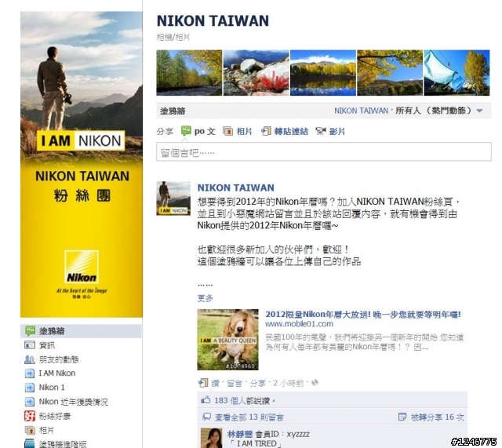Open the I AM Nikon sidebar tab
This screenshot has height=448, width=502.
click(57, 373)
